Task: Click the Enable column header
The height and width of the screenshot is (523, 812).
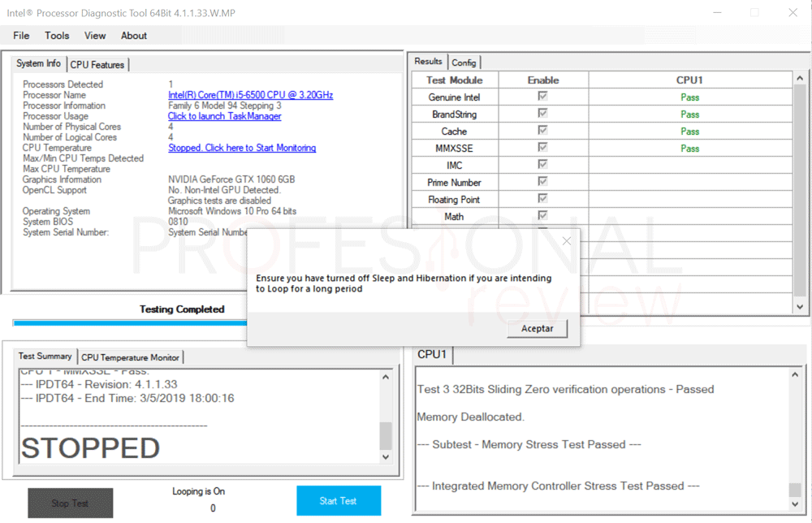Action: point(543,80)
